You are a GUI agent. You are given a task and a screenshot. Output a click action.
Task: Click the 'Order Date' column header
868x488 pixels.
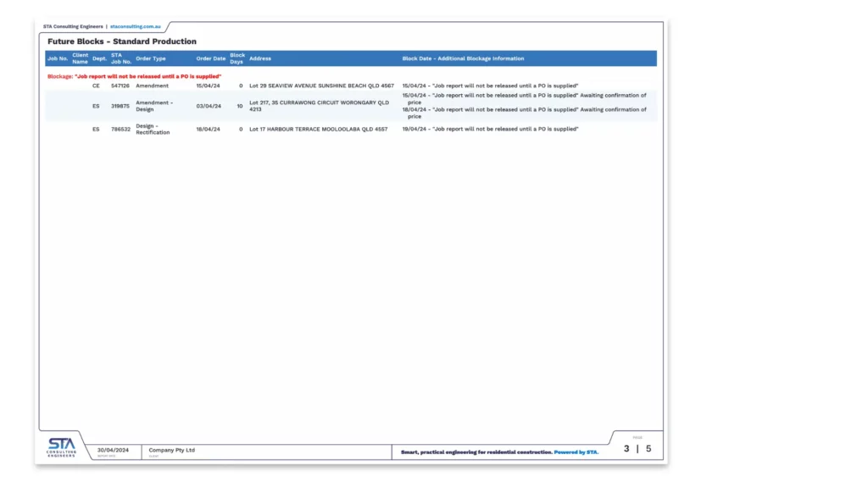(211, 58)
